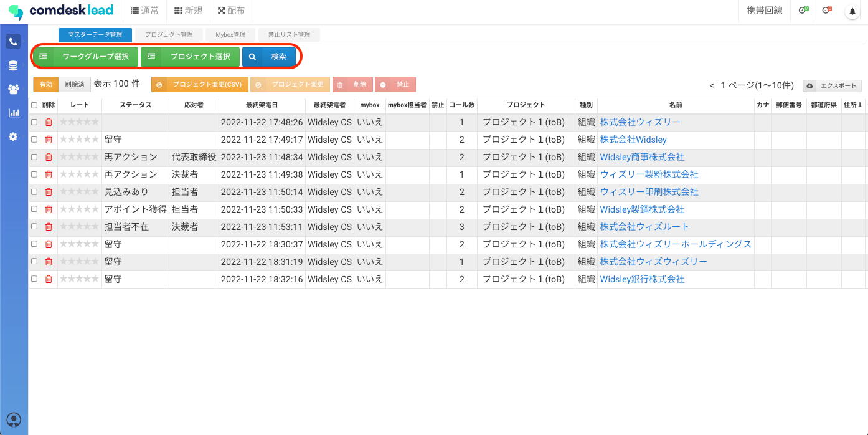The width and height of the screenshot is (868, 435).
Task: Toggle the select-all checkbox in table header
Action: click(34, 105)
